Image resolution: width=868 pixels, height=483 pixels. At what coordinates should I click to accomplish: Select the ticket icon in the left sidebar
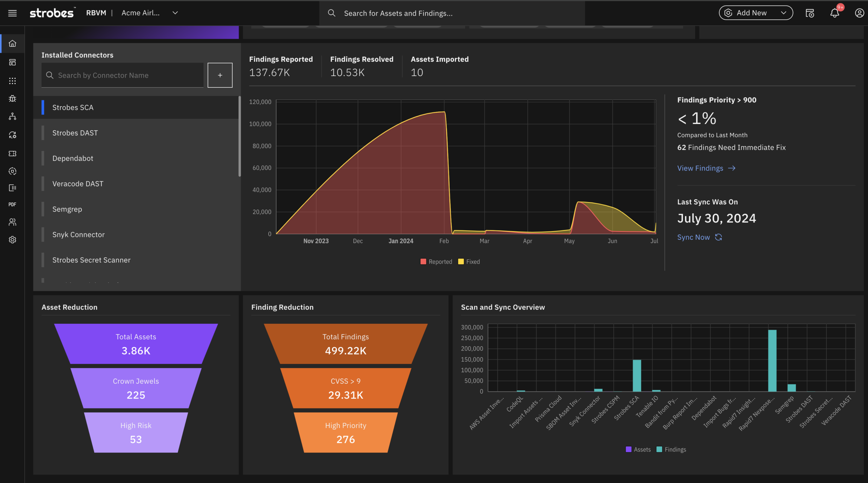click(12, 153)
